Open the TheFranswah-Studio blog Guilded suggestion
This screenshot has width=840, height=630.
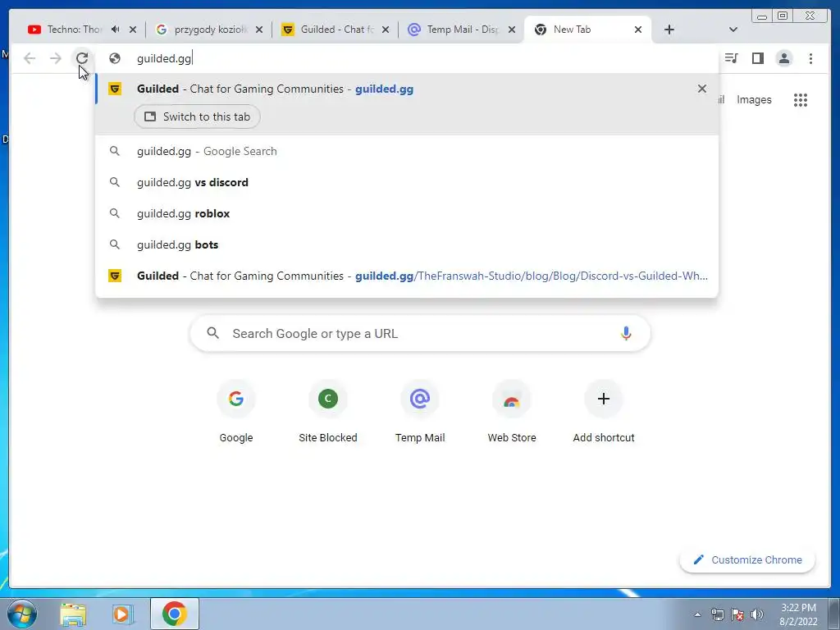coord(407,276)
